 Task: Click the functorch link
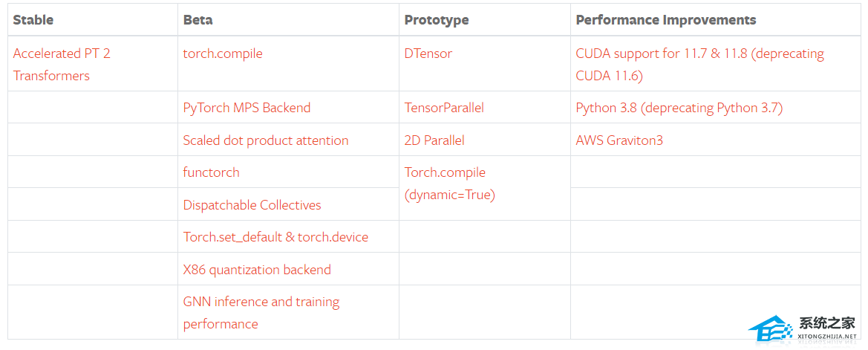tap(212, 172)
